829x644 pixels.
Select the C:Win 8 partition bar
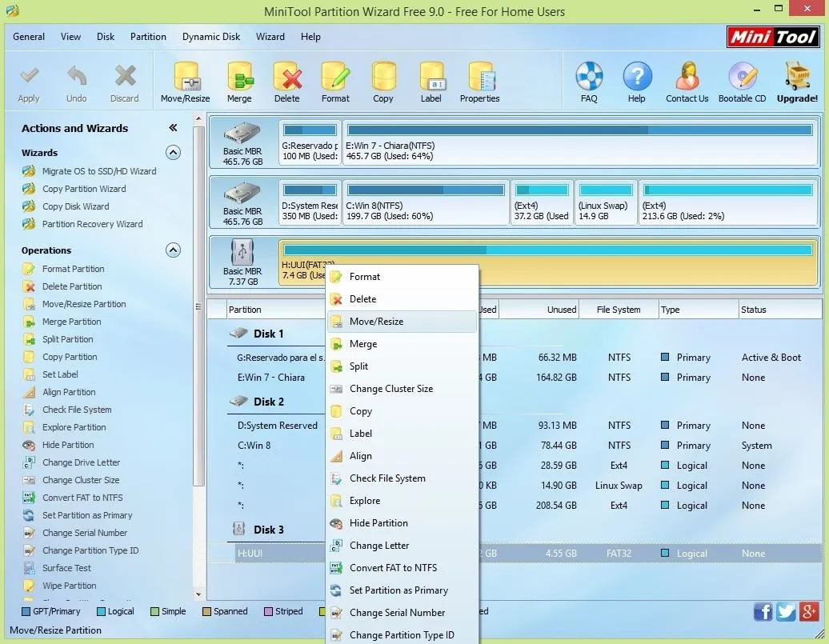pyautogui.click(x=426, y=203)
